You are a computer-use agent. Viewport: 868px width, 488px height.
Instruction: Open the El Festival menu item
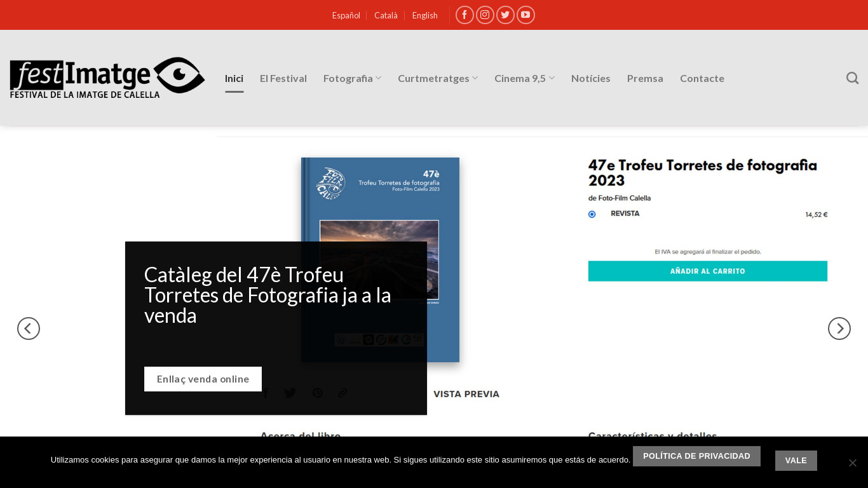(x=283, y=78)
